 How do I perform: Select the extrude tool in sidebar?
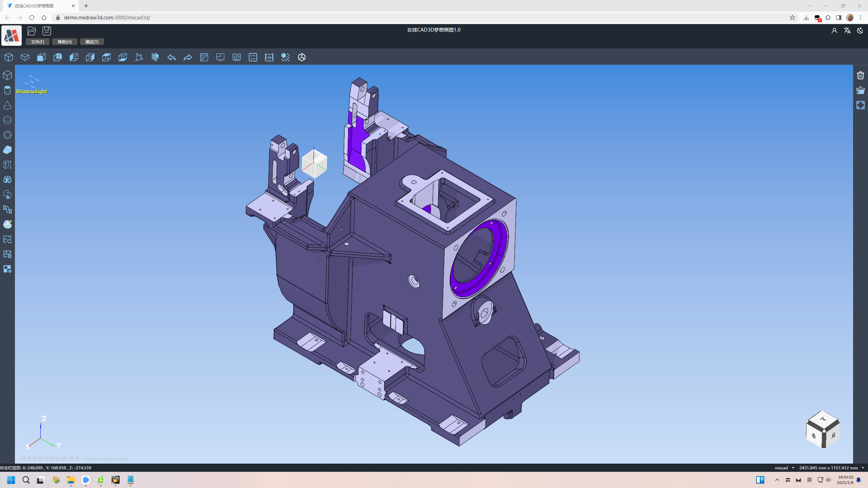tap(7, 165)
